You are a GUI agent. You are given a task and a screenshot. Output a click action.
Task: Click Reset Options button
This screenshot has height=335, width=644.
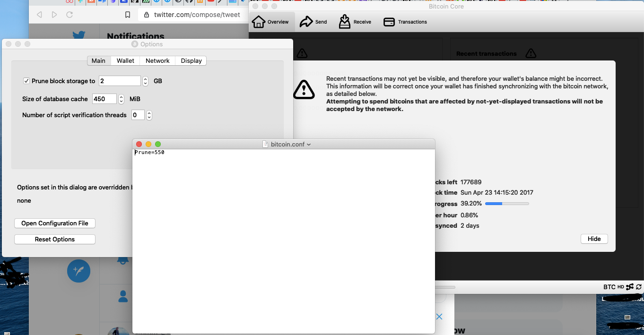pos(55,239)
